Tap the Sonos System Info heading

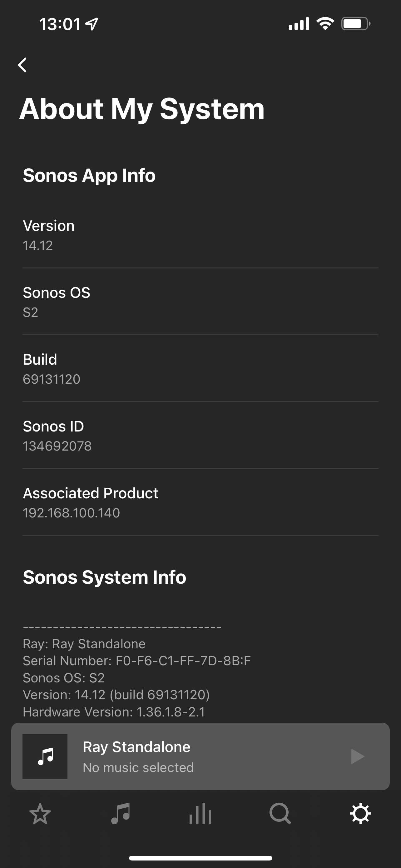click(104, 577)
